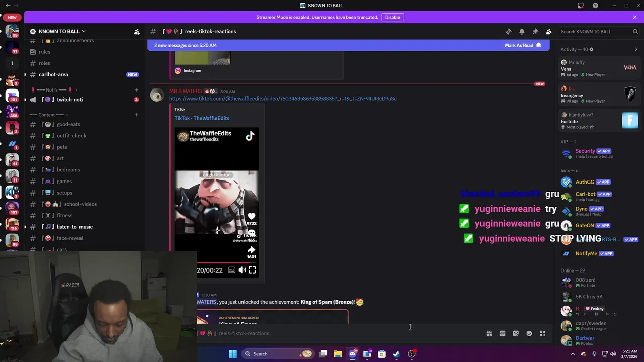Open the Windows Start menu
The height and width of the screenshot is (362, 644).
[232, 354]
